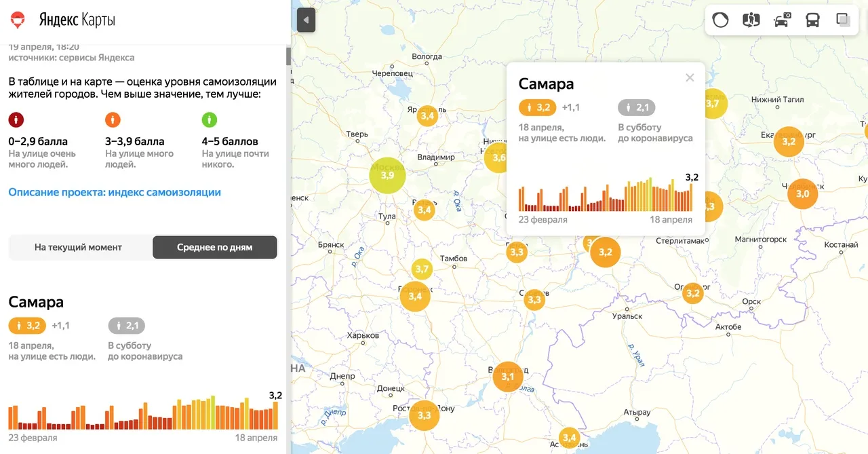868x454 pixels.
Task: Show road cameras car icon
Action: [782, 20]
